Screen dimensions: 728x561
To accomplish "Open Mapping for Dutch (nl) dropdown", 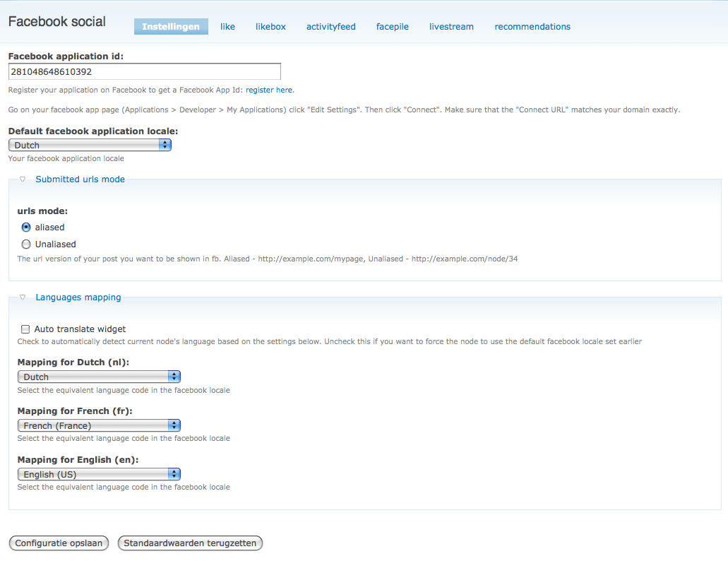I will pos(99,377).
